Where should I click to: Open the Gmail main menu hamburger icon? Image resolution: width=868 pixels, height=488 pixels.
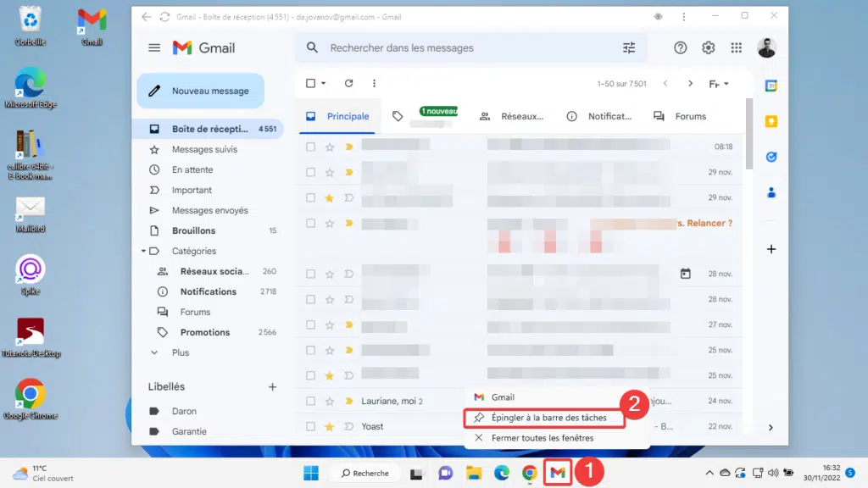pos(154,48)
